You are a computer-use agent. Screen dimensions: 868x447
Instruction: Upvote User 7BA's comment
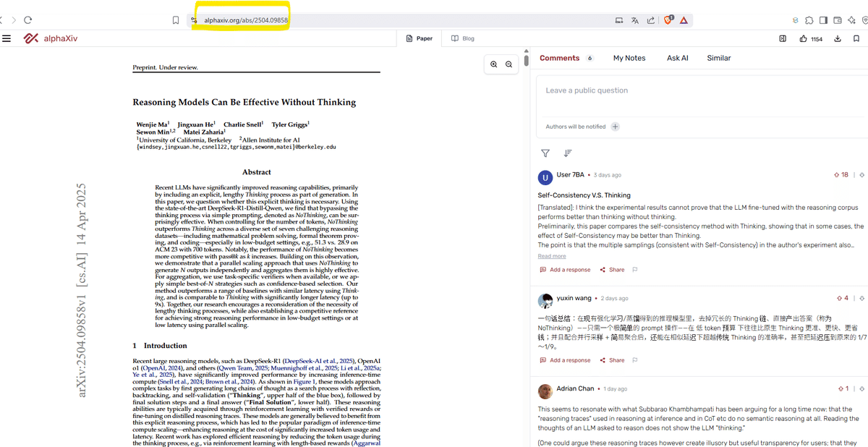(x=835, y=174)
